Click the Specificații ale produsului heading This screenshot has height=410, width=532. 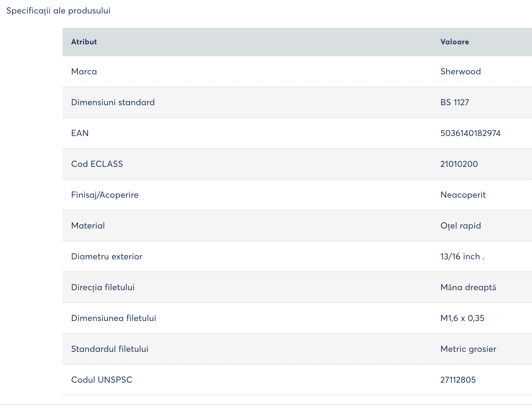click(58, 11)
